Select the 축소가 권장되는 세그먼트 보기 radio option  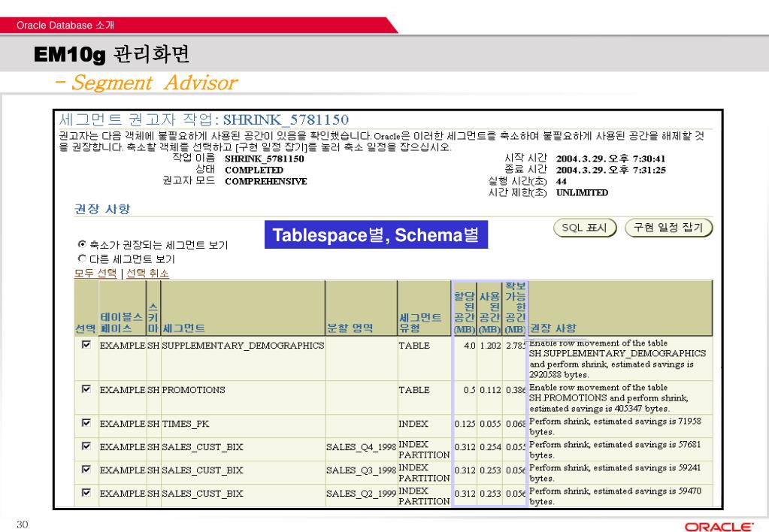click(83, 245)
